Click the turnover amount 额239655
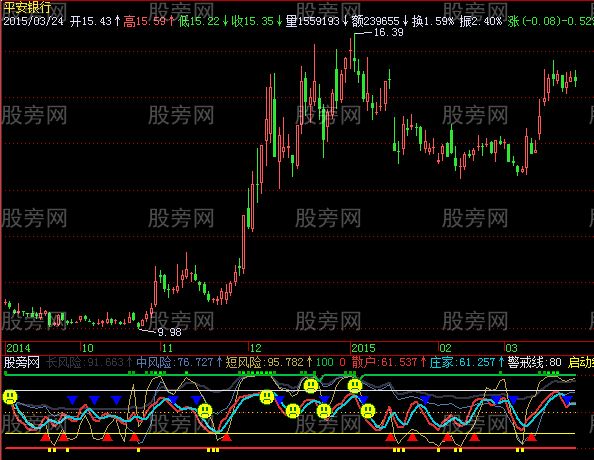 coord(375,21)
